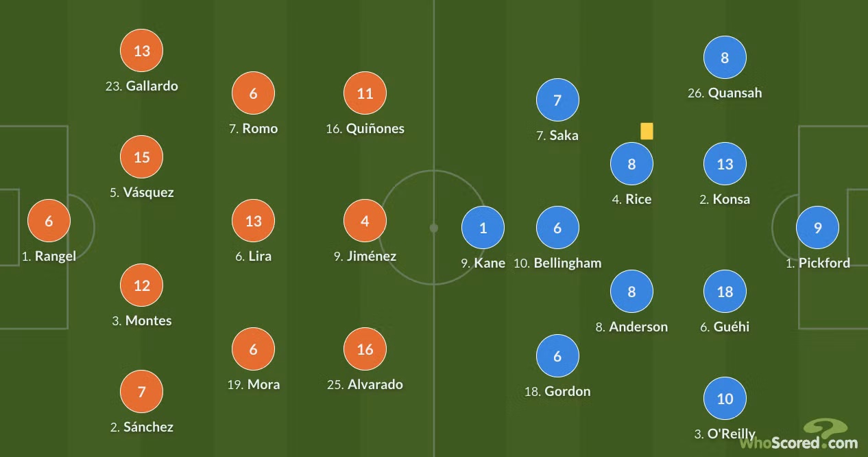The width and height of the screenshot is (868, 457).
Task: Click Rice's yellow card icon
Action: (647, 131)
